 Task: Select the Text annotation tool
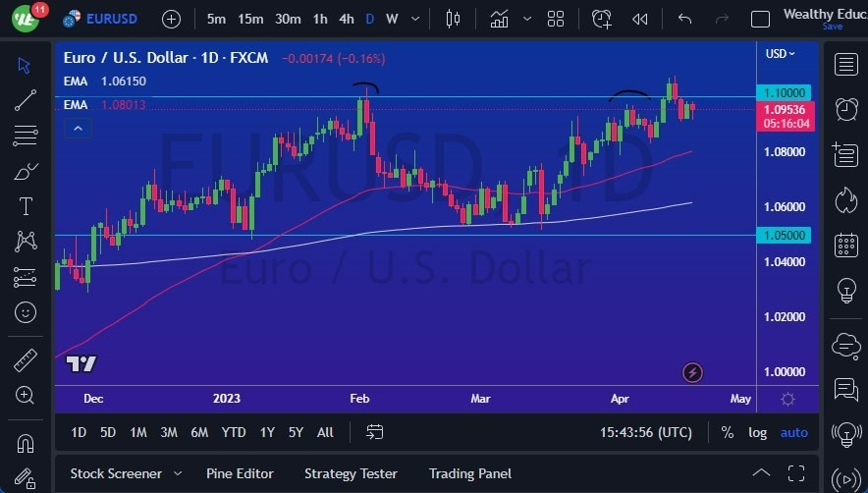(26, 206)
